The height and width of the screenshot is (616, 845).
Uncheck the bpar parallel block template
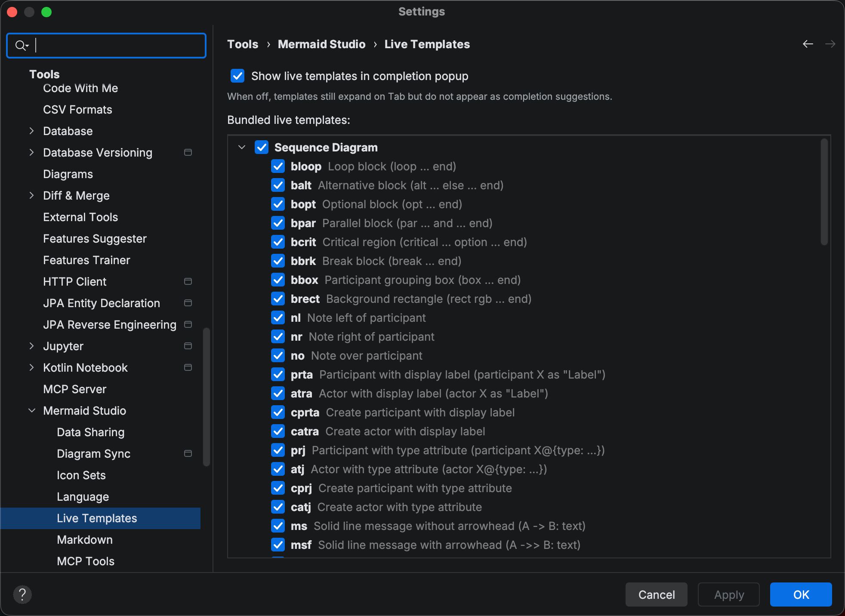tap(278, 223)
